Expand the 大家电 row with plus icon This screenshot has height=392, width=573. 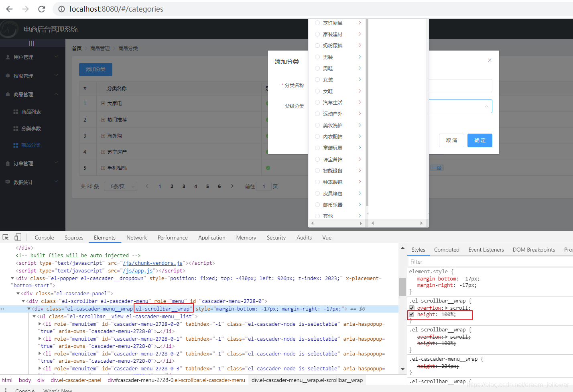(103, 104)
